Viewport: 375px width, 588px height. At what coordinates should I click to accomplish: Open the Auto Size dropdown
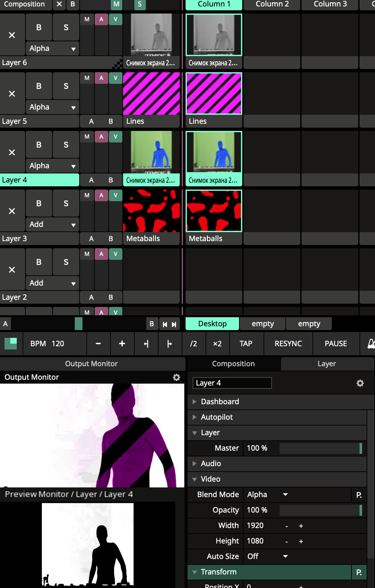(267, 556)
